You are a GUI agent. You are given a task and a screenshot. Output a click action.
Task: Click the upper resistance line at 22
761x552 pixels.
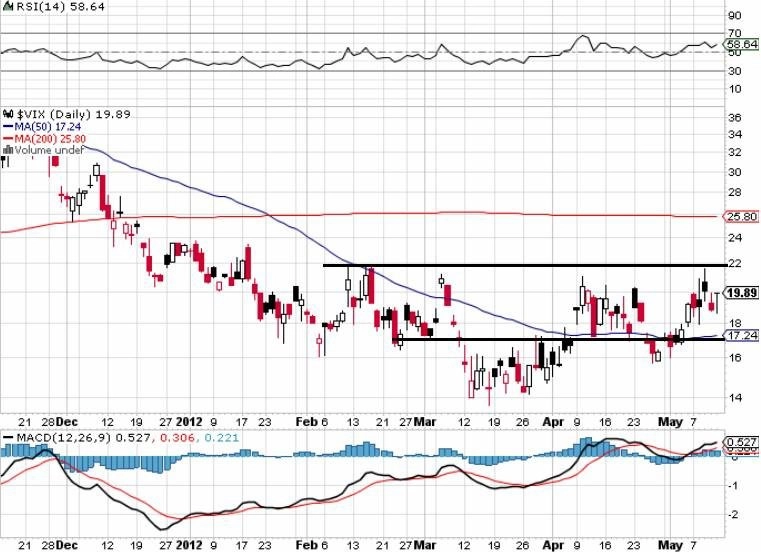(525, 265)
